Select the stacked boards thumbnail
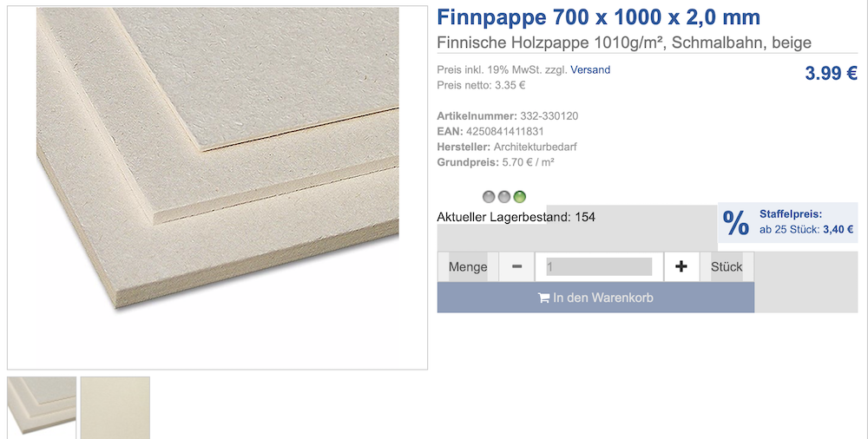The height and width of the screenshot is (439, 868). coord(42,408)
